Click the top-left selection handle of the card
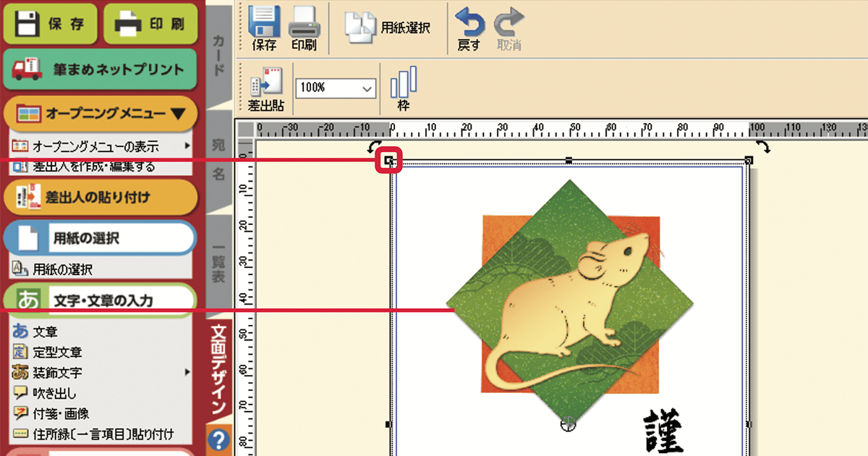868x456 pixels. (389, 161)
